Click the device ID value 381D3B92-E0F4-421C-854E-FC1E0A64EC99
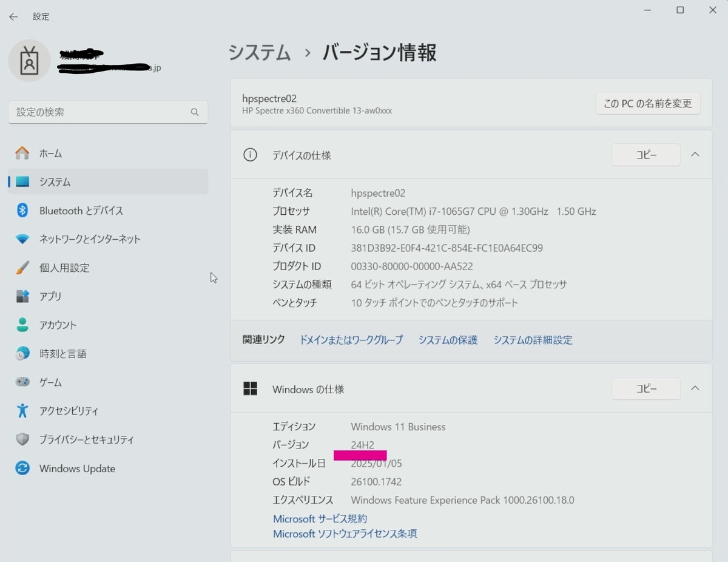Image resolution: width=728 pixels, height=562 pixels. [x=447, y=248]
